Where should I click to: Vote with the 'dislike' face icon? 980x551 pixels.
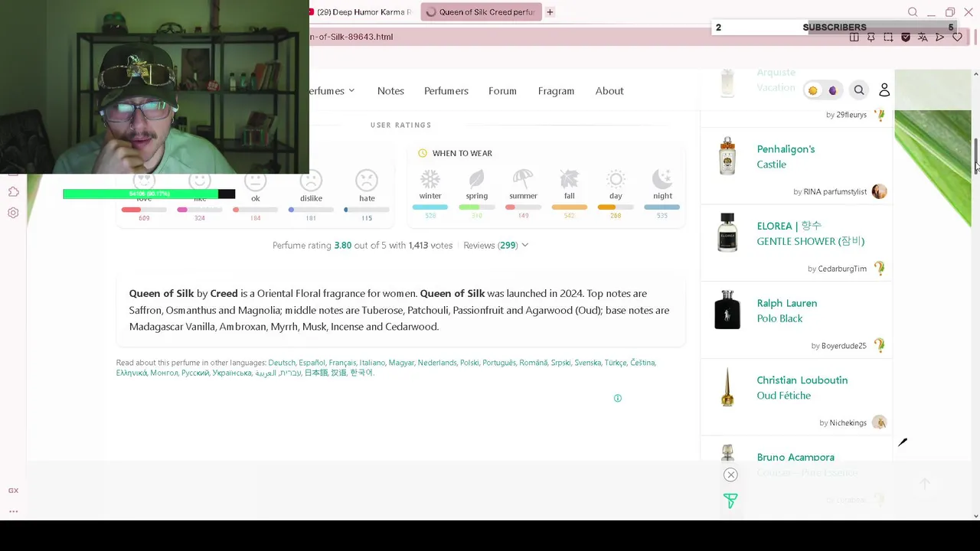(311, 181)
